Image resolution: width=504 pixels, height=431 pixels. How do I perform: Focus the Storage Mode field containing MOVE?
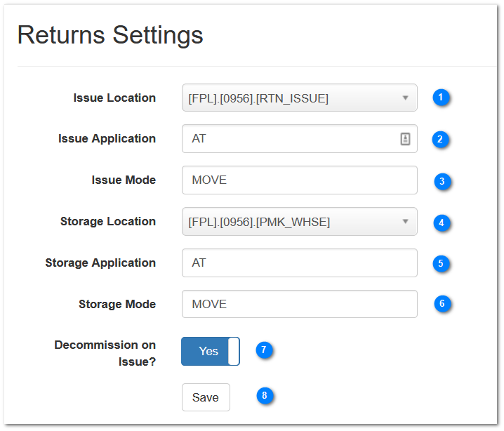[x=300, y=304]
